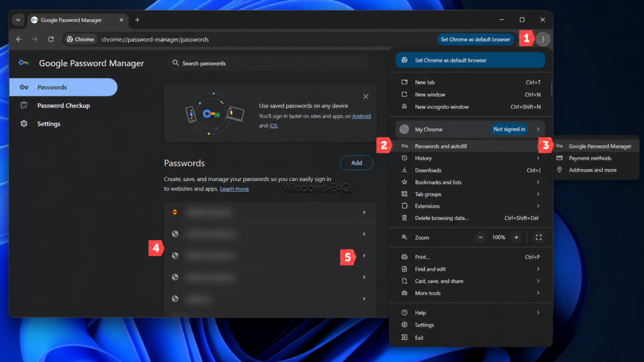Select Payment methods in submenu
The image size is (644, 362).
click(595, 158)
